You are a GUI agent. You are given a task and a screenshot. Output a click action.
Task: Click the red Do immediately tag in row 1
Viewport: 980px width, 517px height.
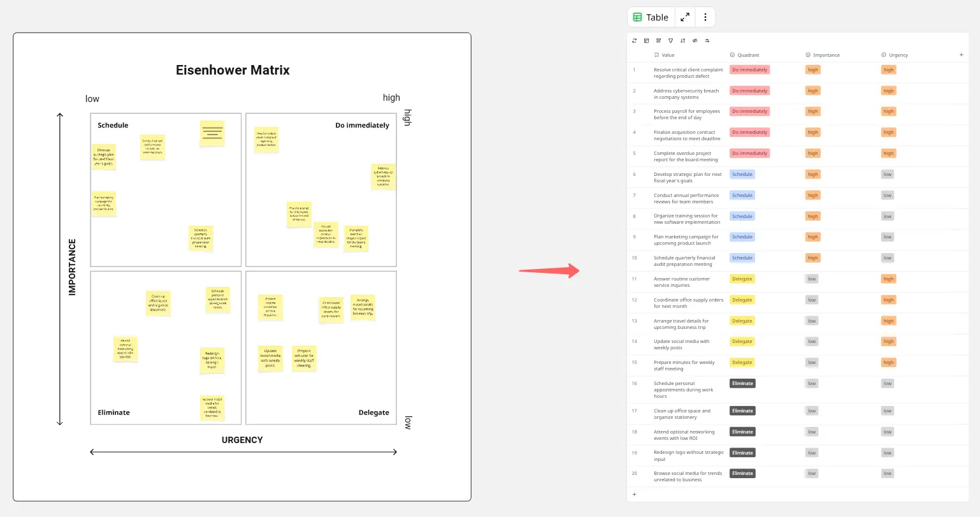click(749, 70)
